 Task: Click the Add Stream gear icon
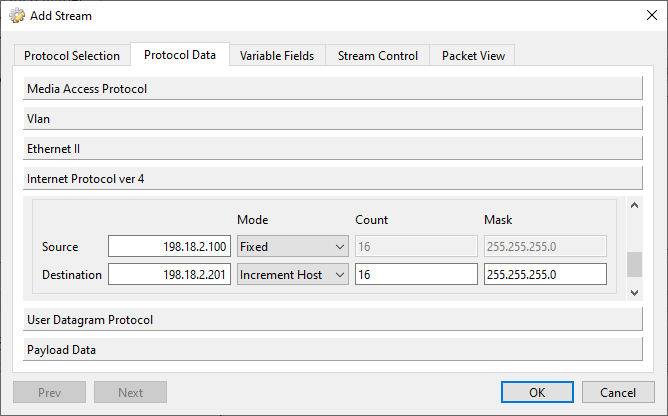pyautogui.click(x=17, y=16)
